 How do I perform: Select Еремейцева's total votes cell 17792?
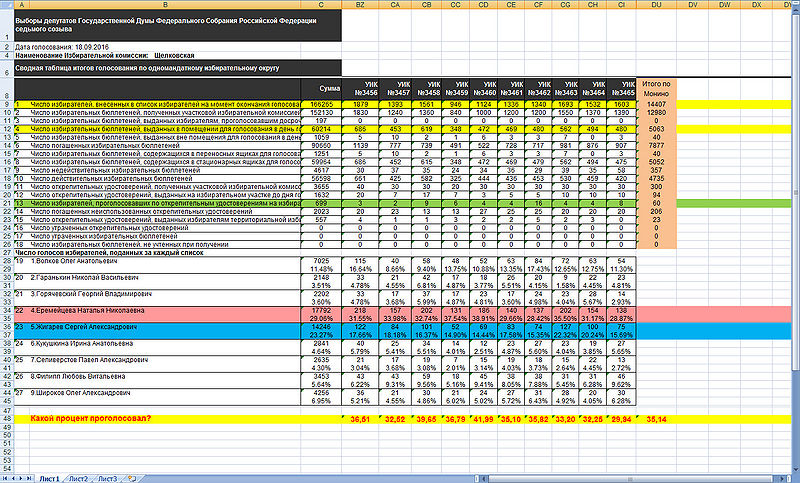321,310
